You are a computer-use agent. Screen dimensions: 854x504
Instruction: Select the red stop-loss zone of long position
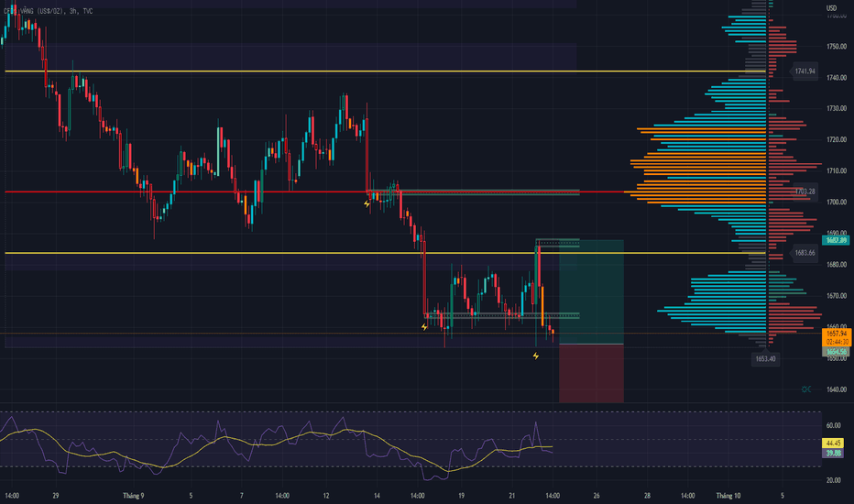[x=592, y=373]
